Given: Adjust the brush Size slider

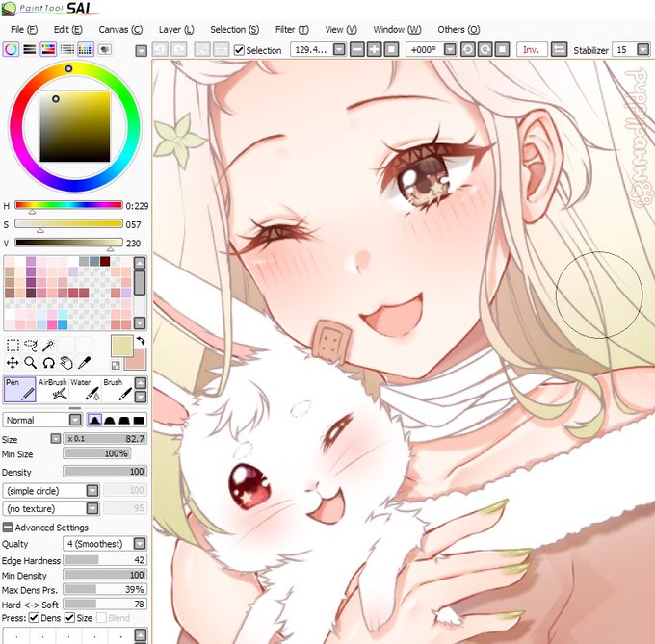Looking at the screenshot, I should pyautogui.click(x=105, y=439).
